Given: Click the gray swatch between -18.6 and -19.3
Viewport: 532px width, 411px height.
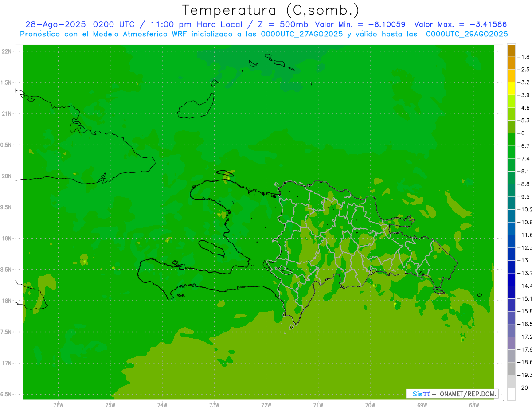Looking at the screenshot, I should tap(511, 368).
